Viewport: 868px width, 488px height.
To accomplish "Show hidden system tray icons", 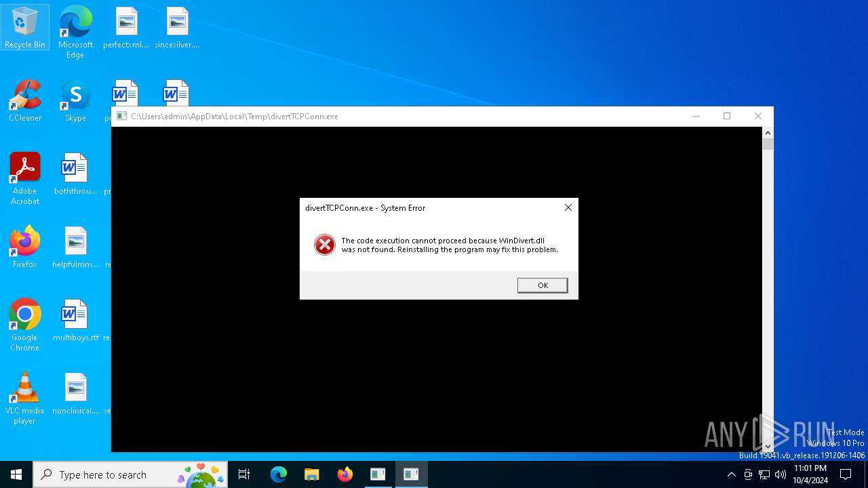I will point(731,474).
